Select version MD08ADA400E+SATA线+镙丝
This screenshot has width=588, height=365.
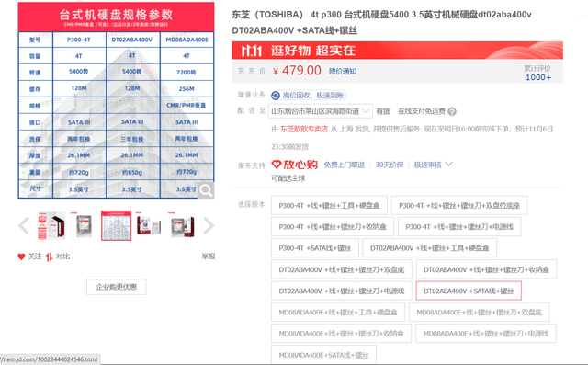(323, 355)
